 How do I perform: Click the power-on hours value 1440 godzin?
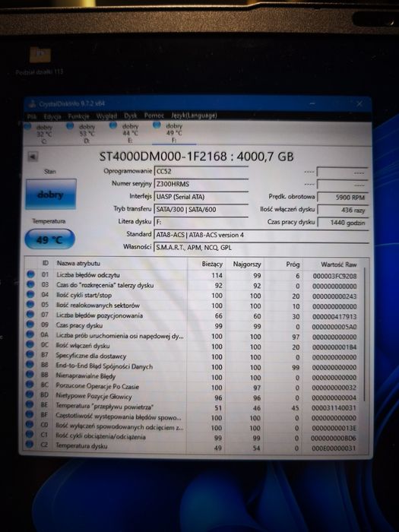343,223
